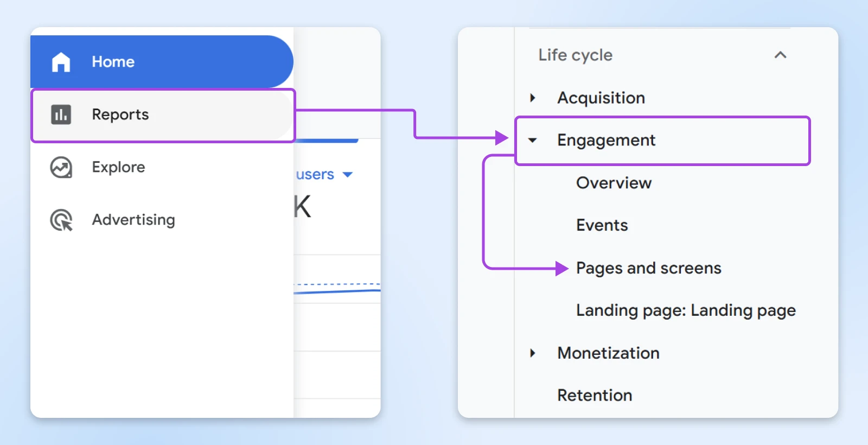Open the Reports menu label
The image size is (868, 445).
(120, 115)
